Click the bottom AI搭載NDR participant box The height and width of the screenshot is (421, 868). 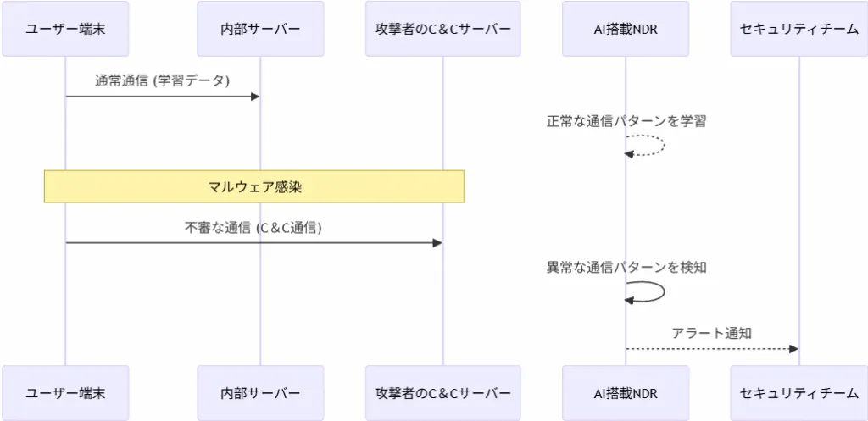(626, 393)
